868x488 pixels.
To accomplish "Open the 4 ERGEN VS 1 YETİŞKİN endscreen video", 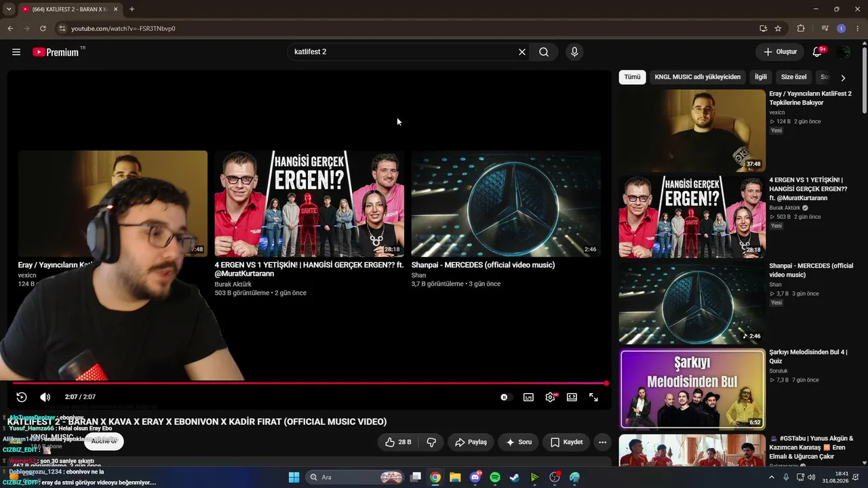I will (x=309, y=203).
